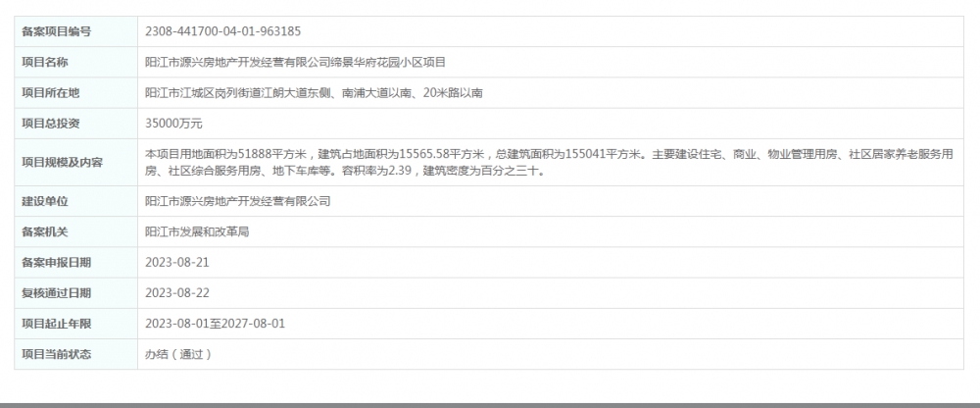Select the filing date 2023-08-21
This screenshot has height=408, width=980.
coord(176,262)
